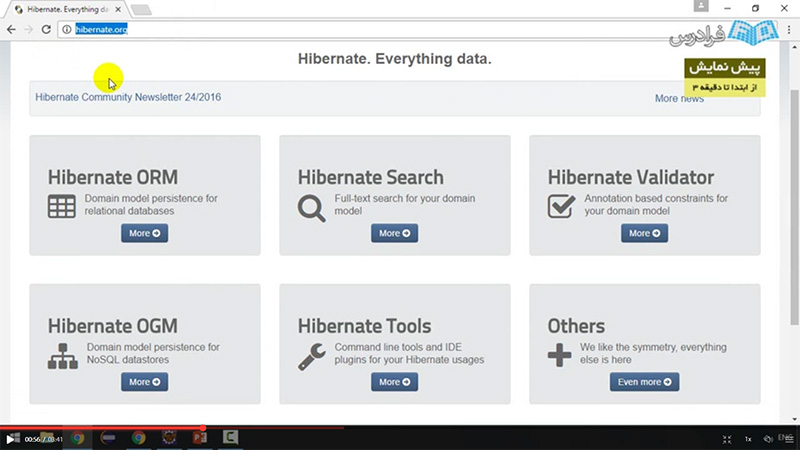Screen dimensions: 800x450
Task: Seek on the red video progress bar
Action: [x=100, y=428]
